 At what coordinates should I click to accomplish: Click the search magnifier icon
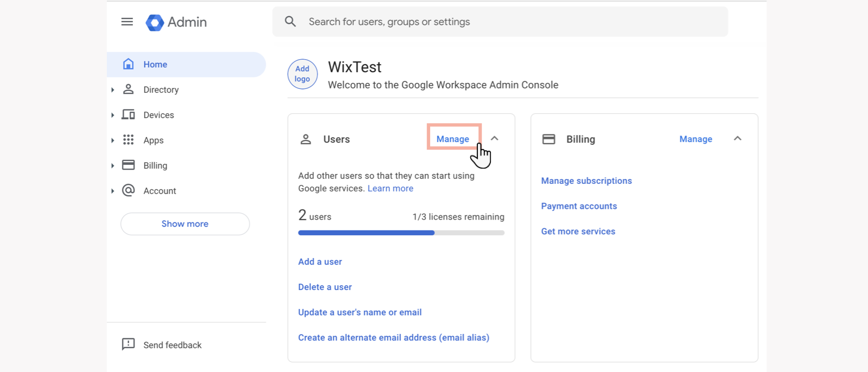point(290,22)
